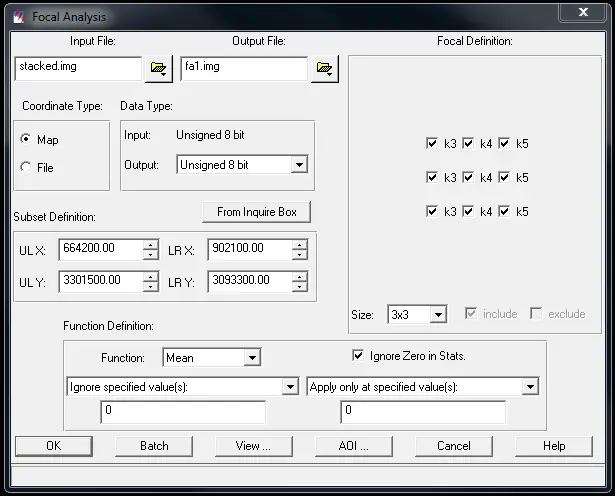
Task: Expand the Output data type dropdown
Action: point(299,165)
